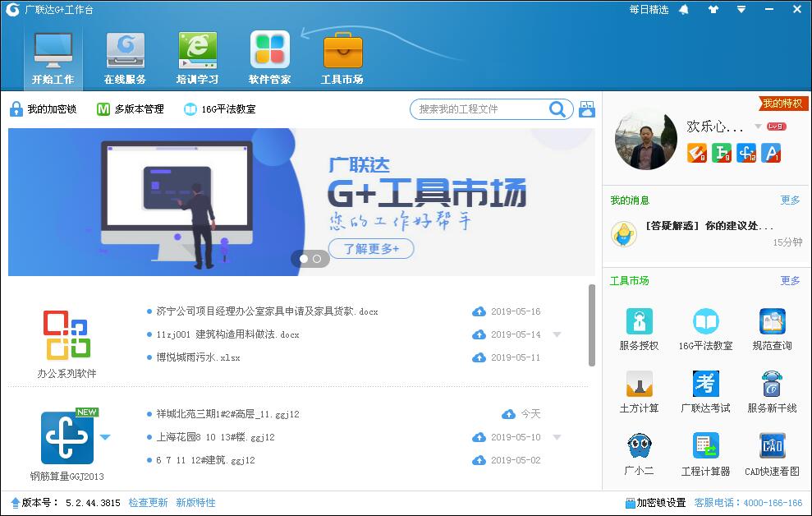Expand the GGJ2013 files list arrow
Image resolution: width=812 pixels, height=516 pixels.
click(x=557, y=437)
